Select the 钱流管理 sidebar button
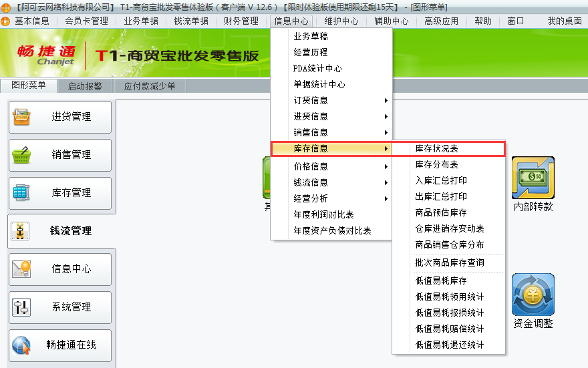 tap(61, 231)
